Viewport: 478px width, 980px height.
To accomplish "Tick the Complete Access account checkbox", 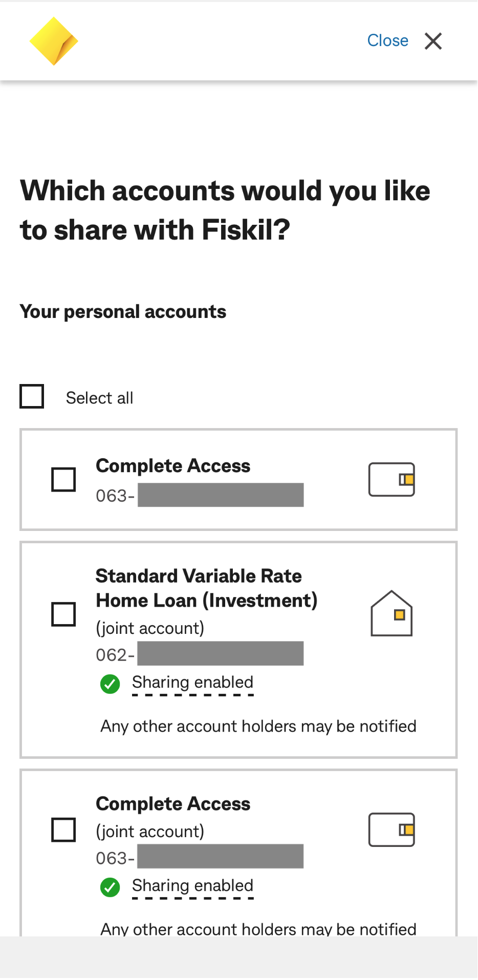I will click(63, 479).
